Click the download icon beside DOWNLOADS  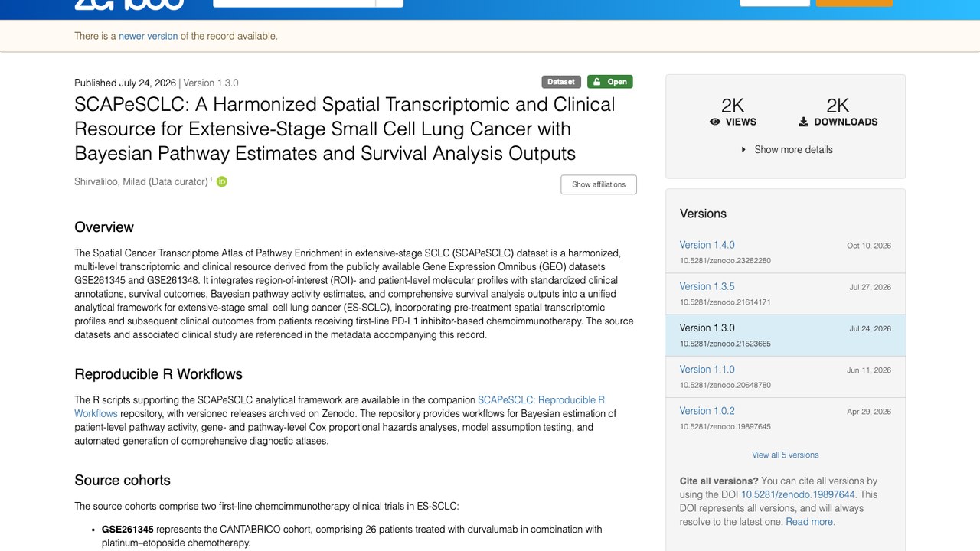click(804, 122)
